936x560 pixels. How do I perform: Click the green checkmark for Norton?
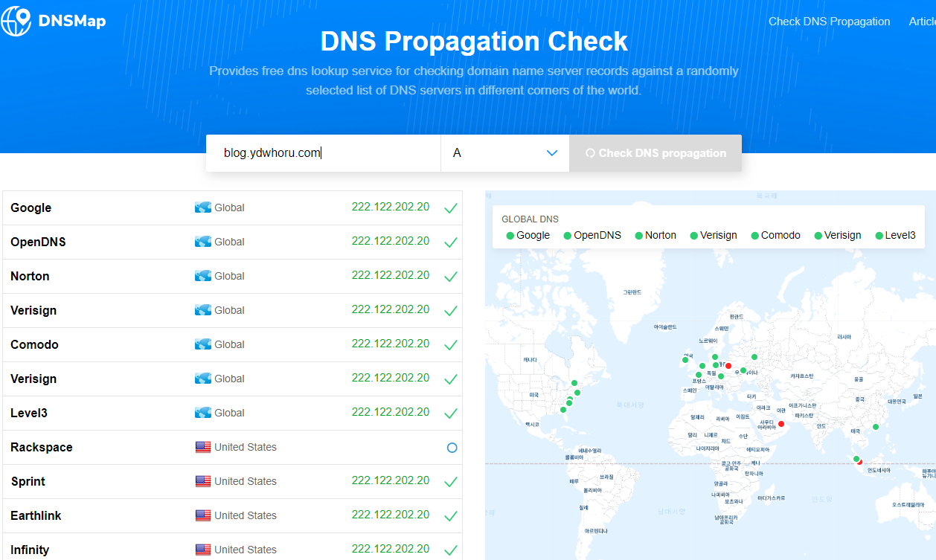[450, 277]
